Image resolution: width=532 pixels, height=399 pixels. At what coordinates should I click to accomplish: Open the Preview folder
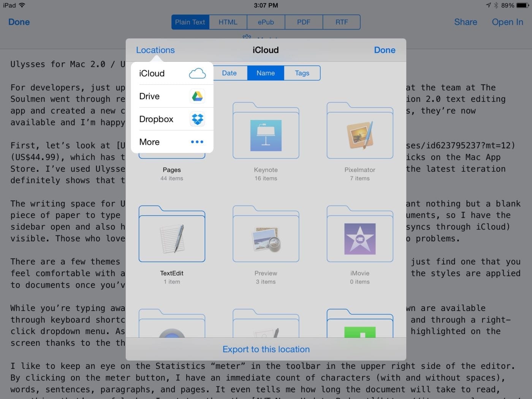click(x=266, y=234)
